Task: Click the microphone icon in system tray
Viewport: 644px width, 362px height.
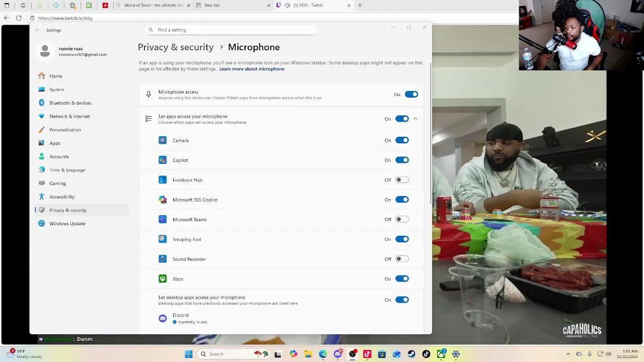Action: 589,354
